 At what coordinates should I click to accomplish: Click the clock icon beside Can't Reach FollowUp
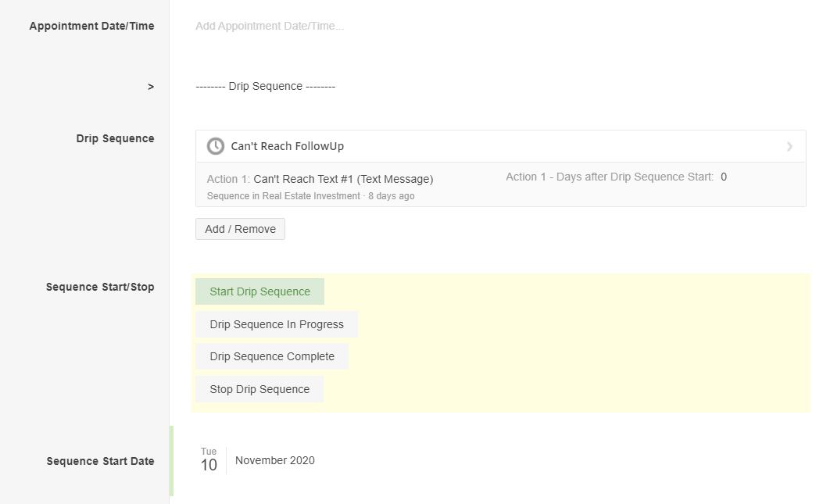[215, 146]
